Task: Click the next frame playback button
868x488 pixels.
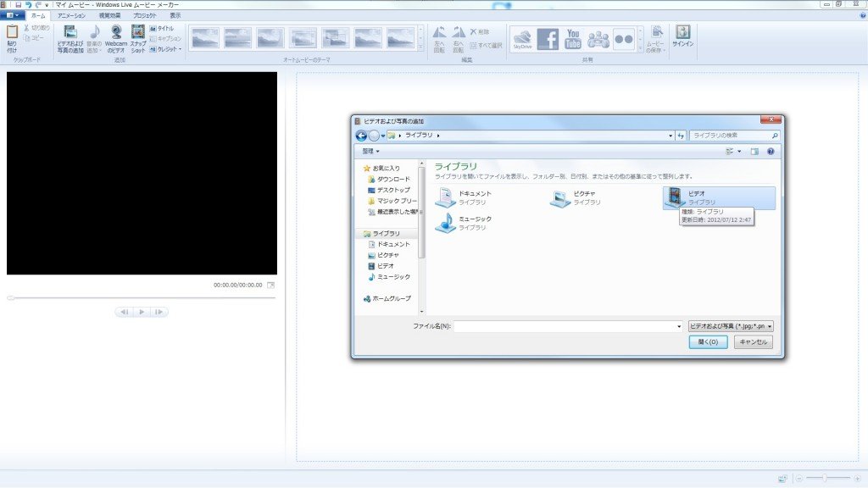Action: [x=159, y=312]
